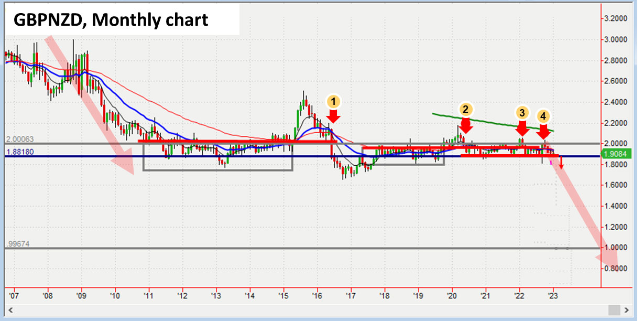Click the 3.2000 price axis label

click(615, 18)
